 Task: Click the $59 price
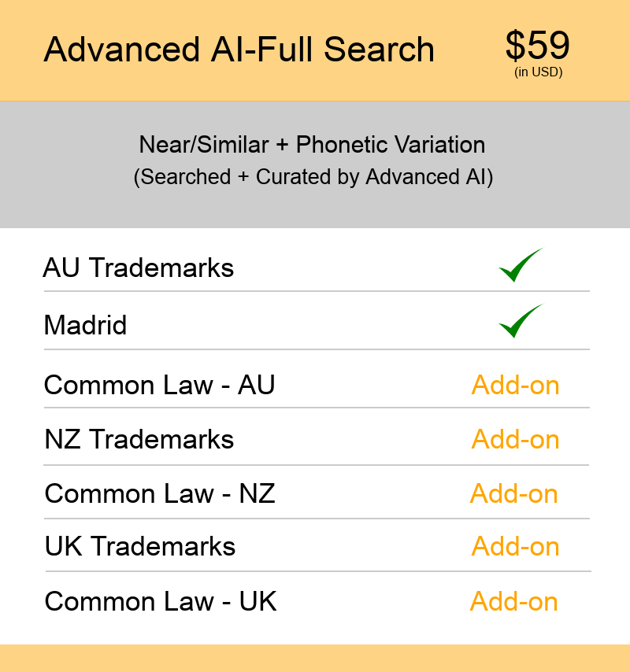tap(538, 46)
